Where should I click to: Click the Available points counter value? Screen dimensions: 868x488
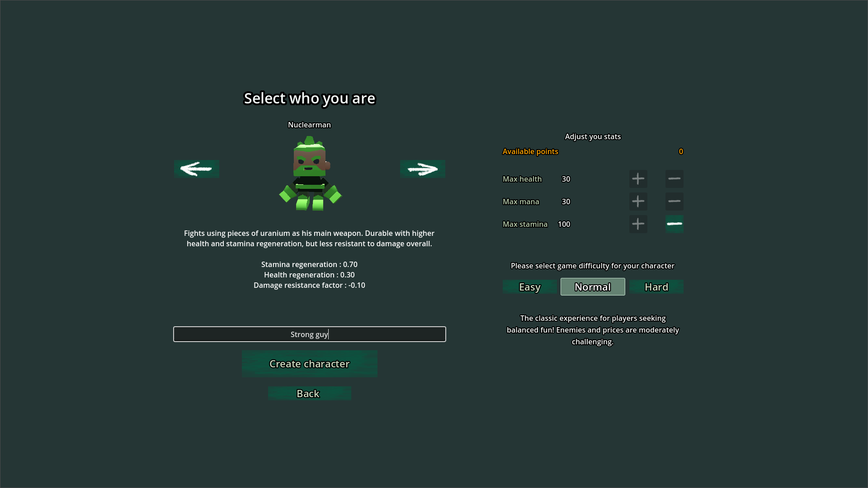(680, 151)
